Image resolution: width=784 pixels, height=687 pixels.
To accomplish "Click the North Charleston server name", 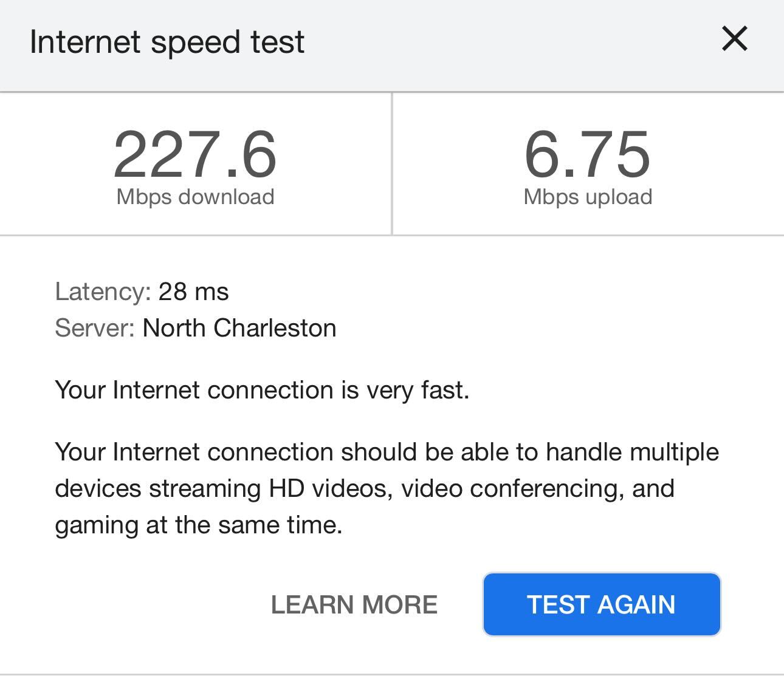I will coord(238,327).
